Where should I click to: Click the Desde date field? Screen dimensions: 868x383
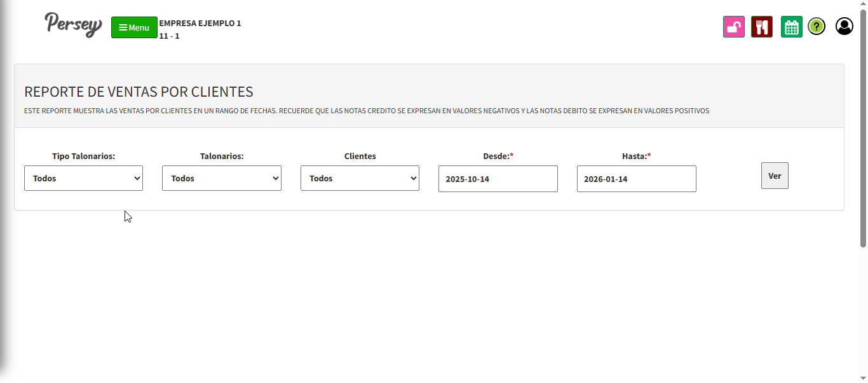coord(498,179)
